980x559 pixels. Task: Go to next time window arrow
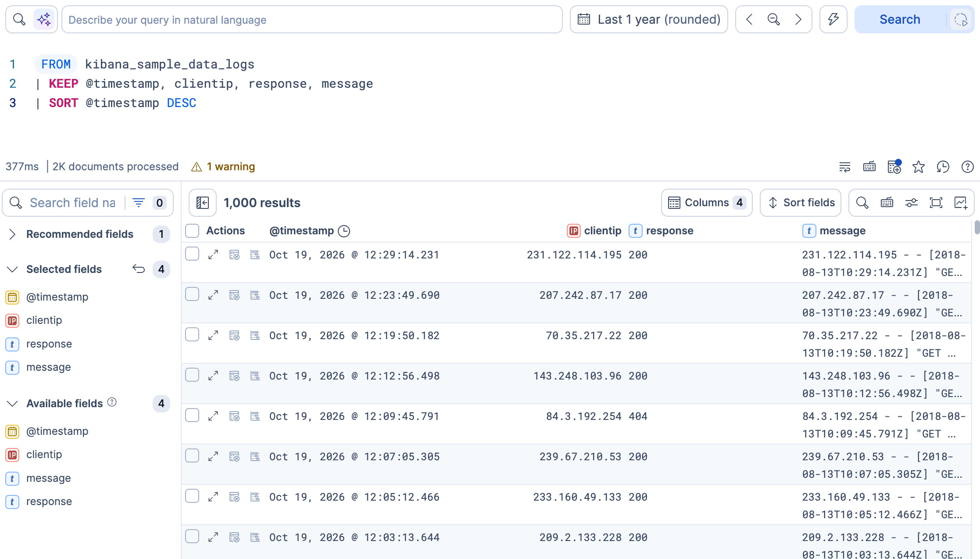(x=798, y=19)
